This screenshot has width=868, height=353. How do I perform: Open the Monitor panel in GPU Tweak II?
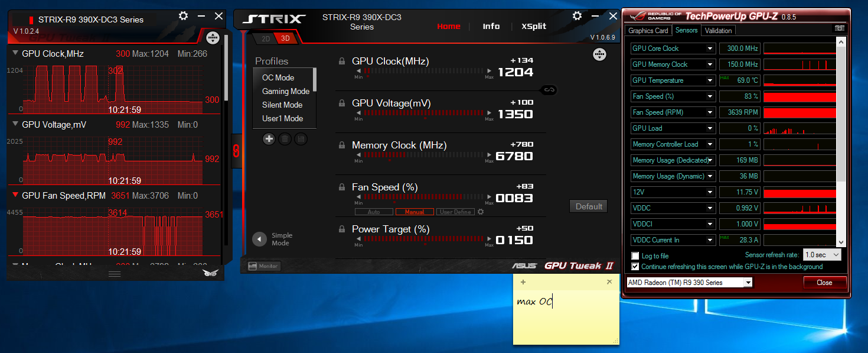pos(263,265)
